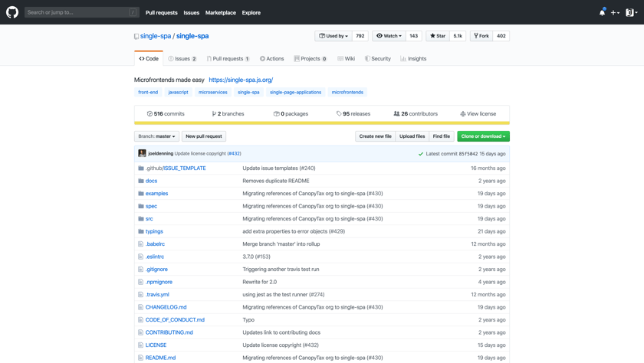This screenshot has height=363, width=644.
Task: Switch to the Wiki tab
Action: pos(347,59)
